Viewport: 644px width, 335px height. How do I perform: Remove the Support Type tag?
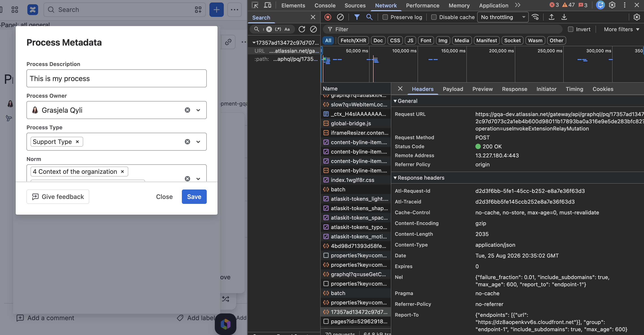78,142
